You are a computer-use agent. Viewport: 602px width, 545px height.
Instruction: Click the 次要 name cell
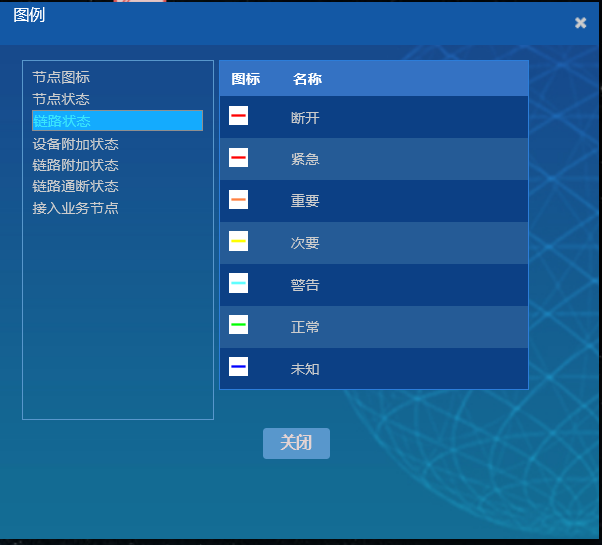[x=305, y=243]
